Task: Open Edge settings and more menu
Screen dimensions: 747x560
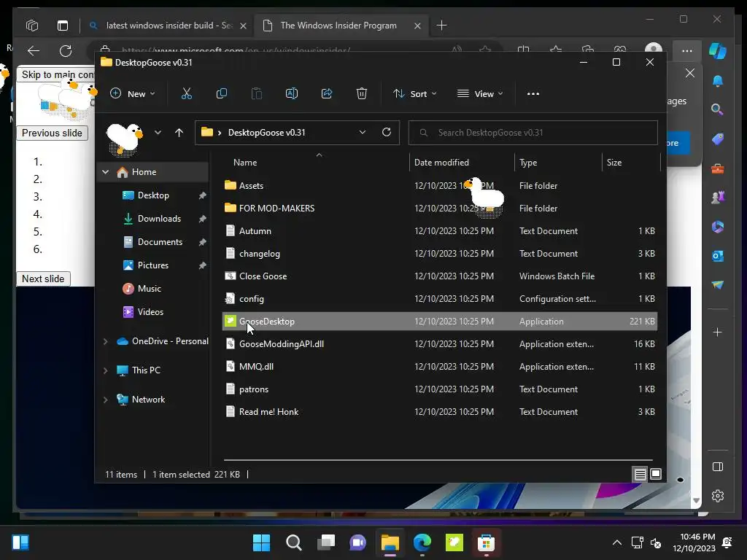Action: click(x=687, y=50)
